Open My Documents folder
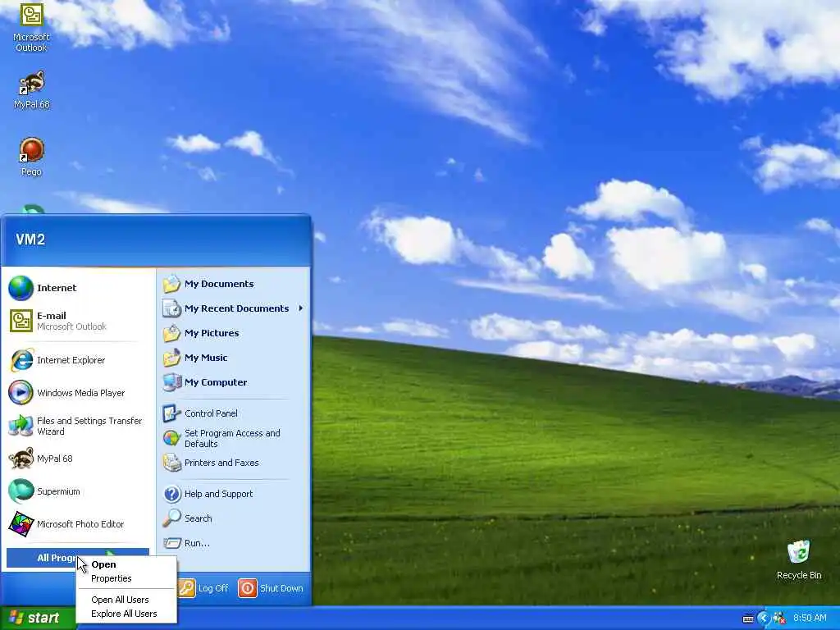Viewport: 840px width, 630px height. (233, 284)
